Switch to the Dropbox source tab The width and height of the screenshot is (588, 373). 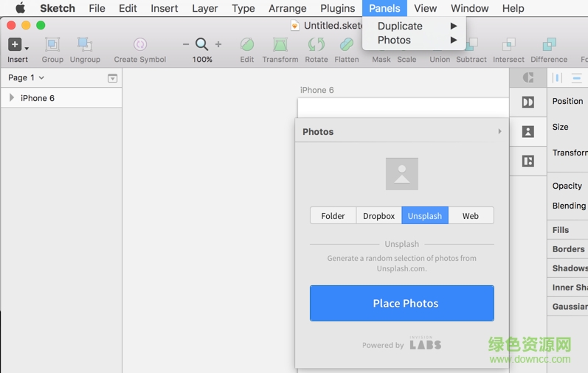click(x=378, y=215)
